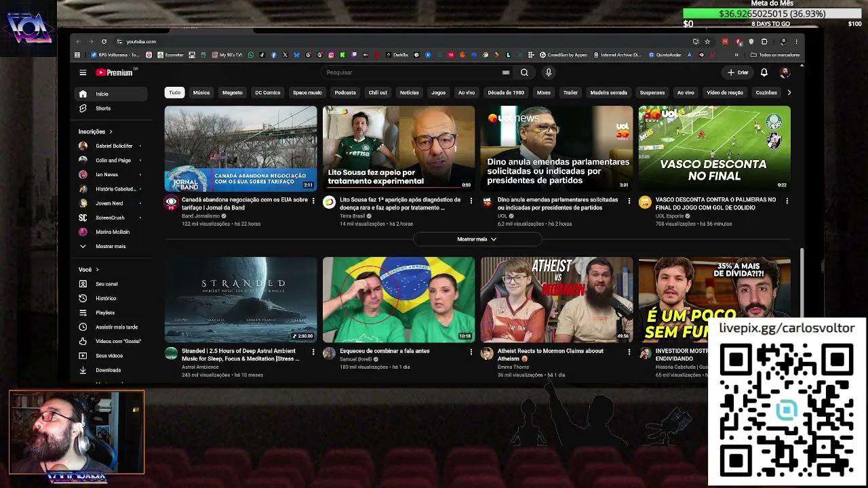Open Jovem Nerd subscription
The height and width of the screenshot is (488, 868).
(111, 203)
